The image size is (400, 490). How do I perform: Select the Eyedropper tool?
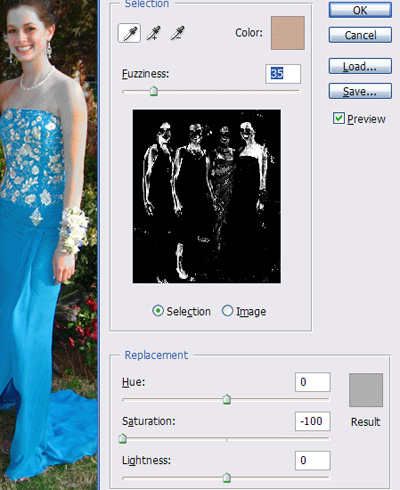[x=129, y=33]
